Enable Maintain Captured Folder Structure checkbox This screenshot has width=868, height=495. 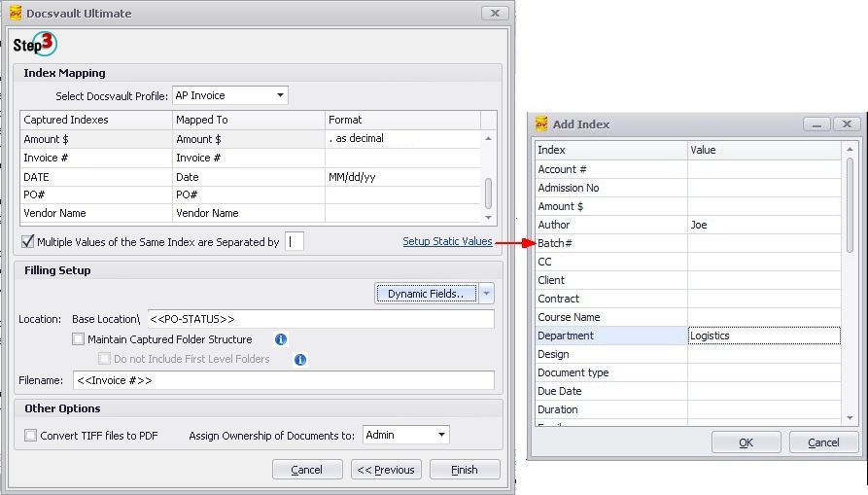click(79, 339)
